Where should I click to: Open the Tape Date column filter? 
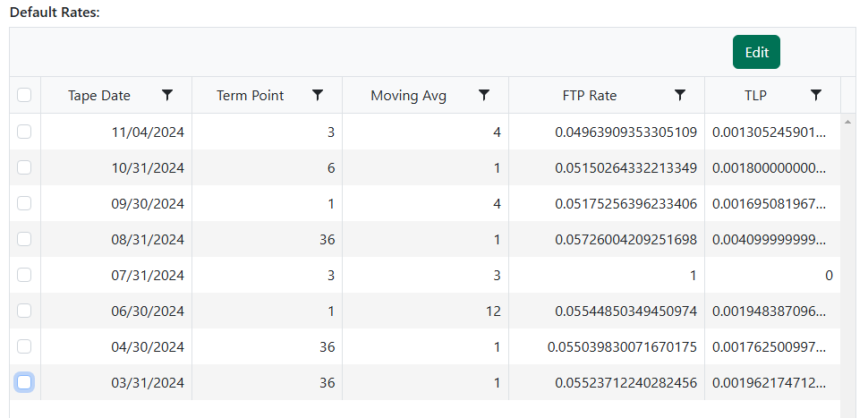coord(167,95)
